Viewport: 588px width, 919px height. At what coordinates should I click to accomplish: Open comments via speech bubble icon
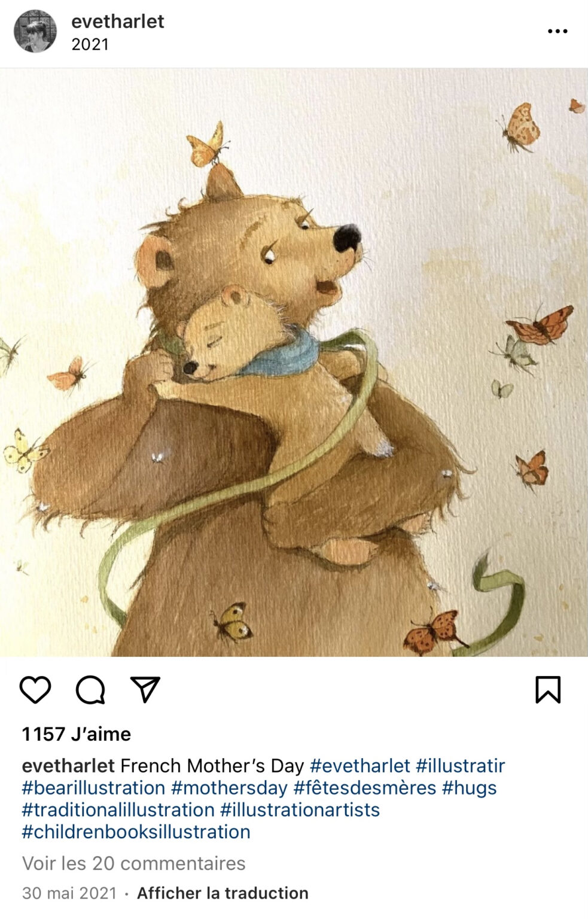pos(90,690)
